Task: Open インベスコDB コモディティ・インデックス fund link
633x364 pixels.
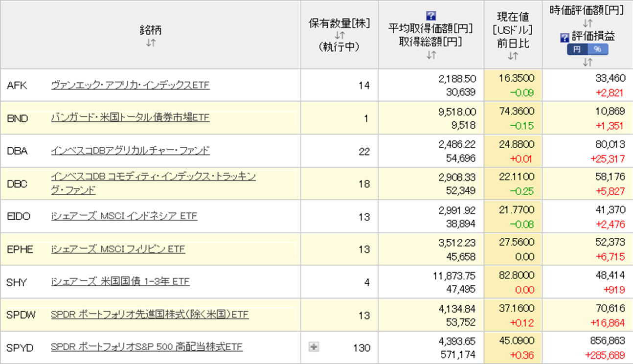Action: tap(153, 177)
